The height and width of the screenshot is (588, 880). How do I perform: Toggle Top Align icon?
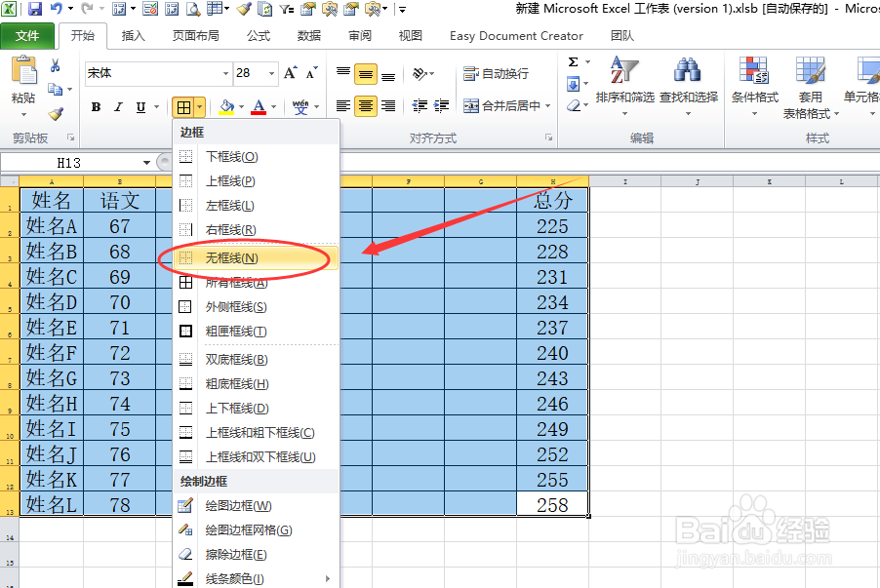(x=342, y=73)
